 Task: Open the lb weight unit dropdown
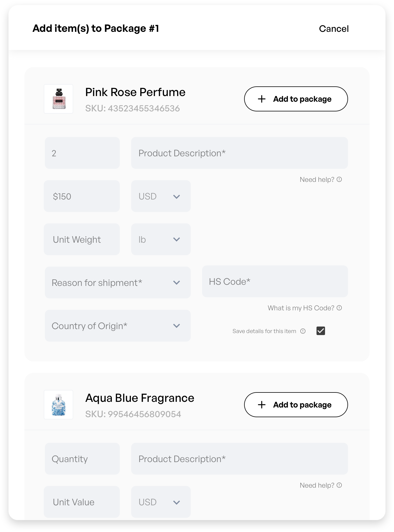[x=161, y=239]
